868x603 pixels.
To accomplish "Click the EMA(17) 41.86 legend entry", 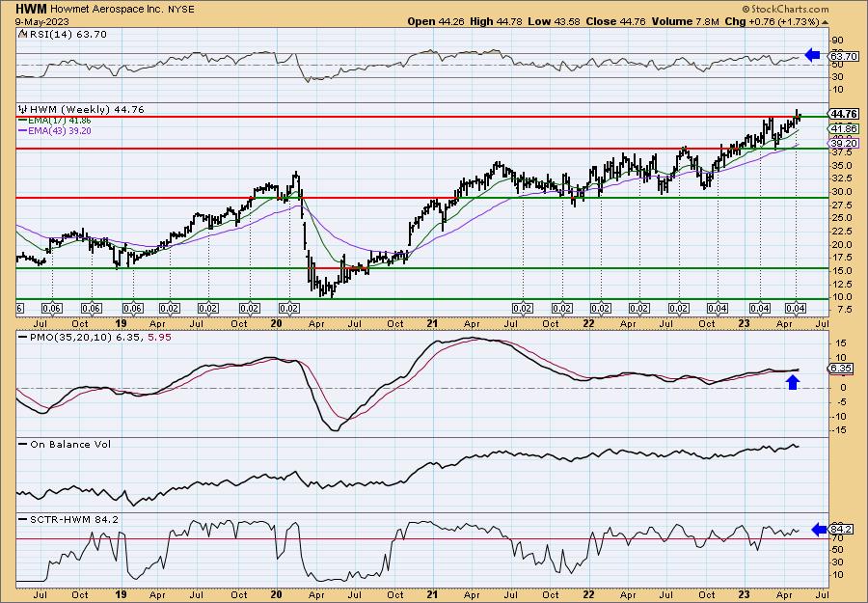I will [x=55, y=121].
